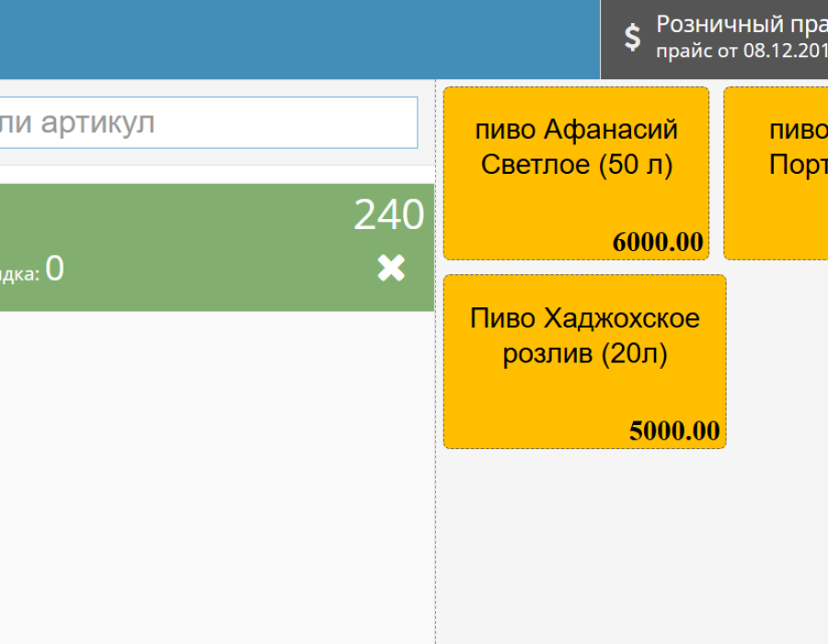Add пиво Афанасий Светлое (50 л) product
Viewport: 828px width, 644px height.
[x=576, y=174]
